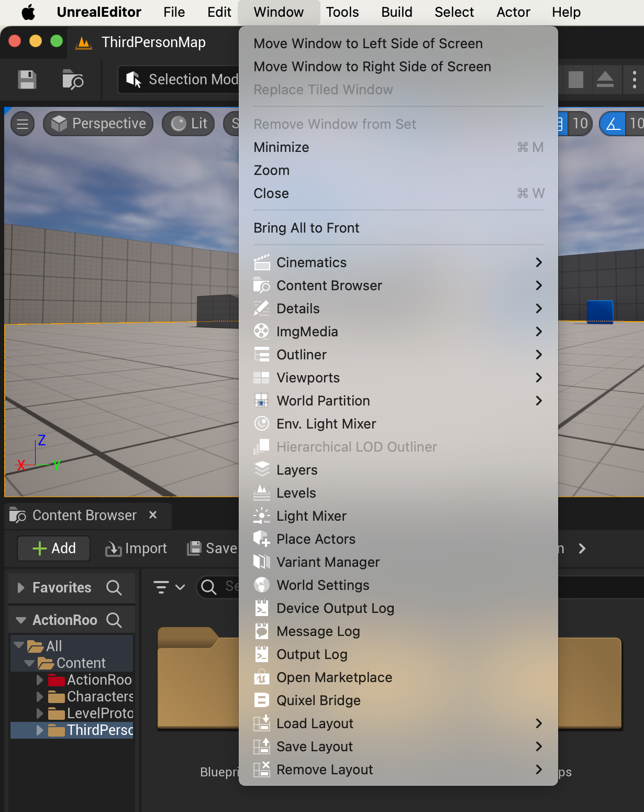Open the Save Layout submenu
The width and height of the screenshot is (644, 812).
[398, 747]
